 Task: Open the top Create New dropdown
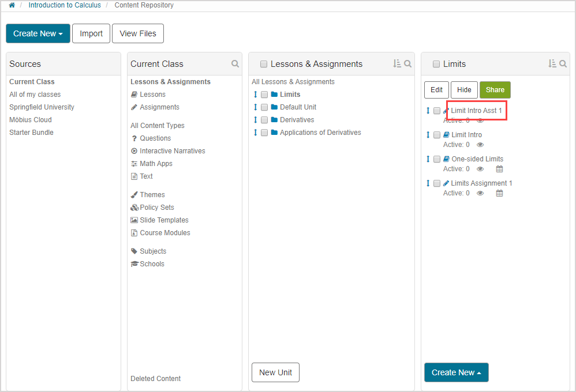click(x=38, y=33)
